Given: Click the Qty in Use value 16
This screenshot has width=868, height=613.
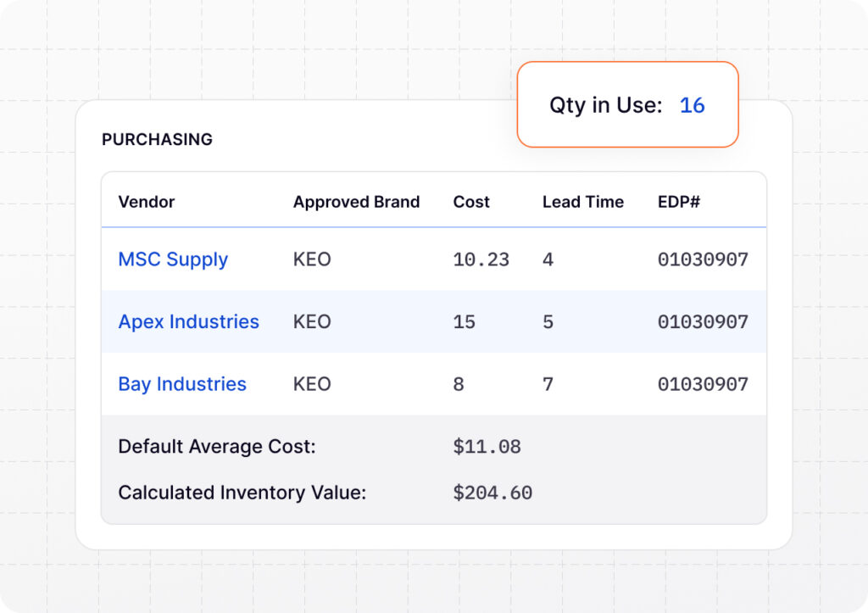Looking at the screenshot, I should [692, 105].
